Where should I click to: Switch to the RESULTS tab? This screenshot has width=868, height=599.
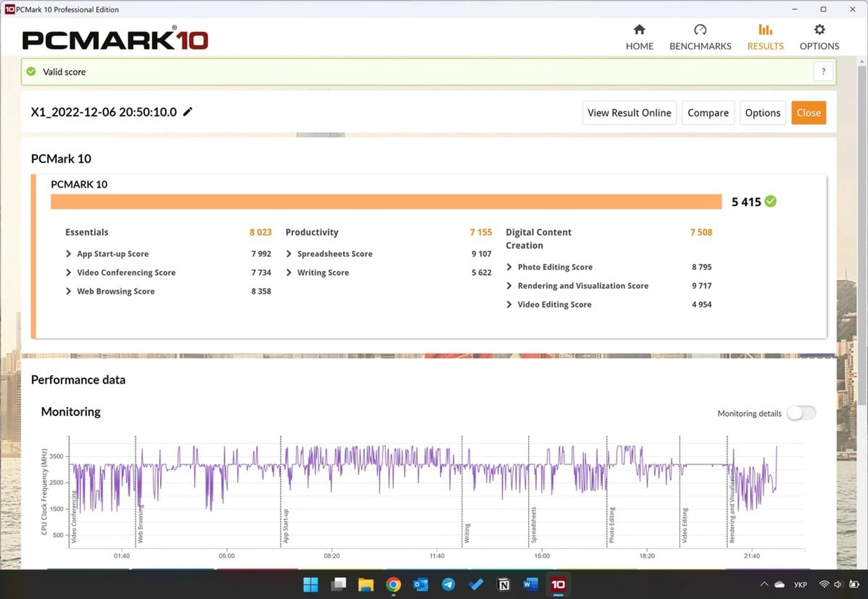[x=765, y=37]
